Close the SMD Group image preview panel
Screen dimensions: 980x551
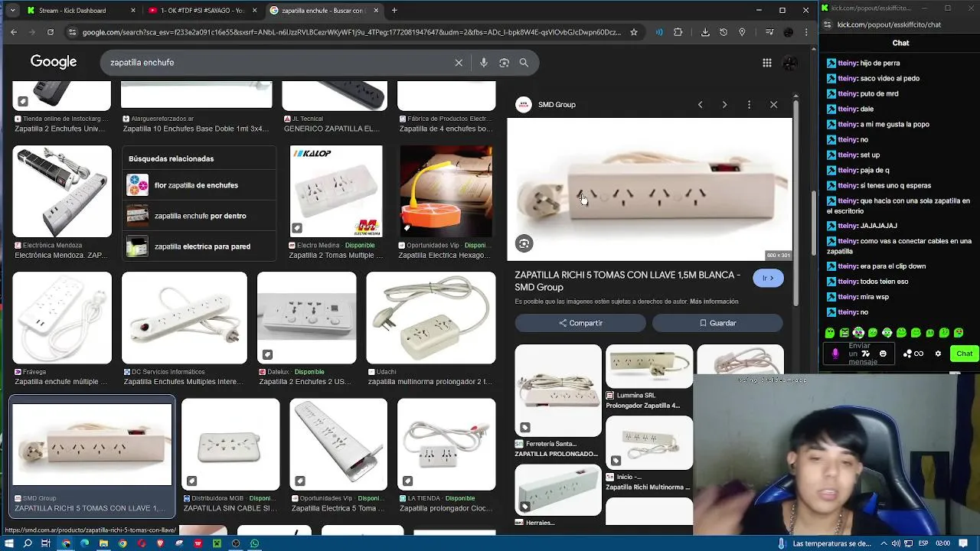tap(773, 105)
